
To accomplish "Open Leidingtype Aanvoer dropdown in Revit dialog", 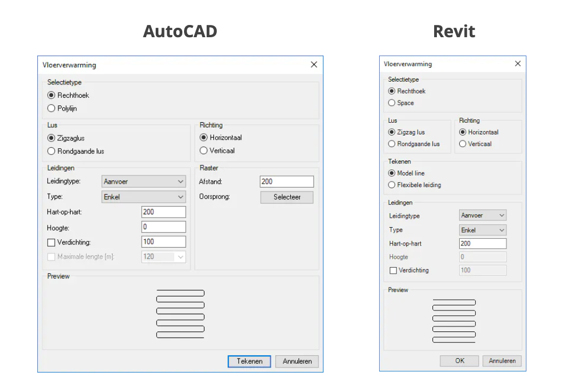I will tap(483, 215).
